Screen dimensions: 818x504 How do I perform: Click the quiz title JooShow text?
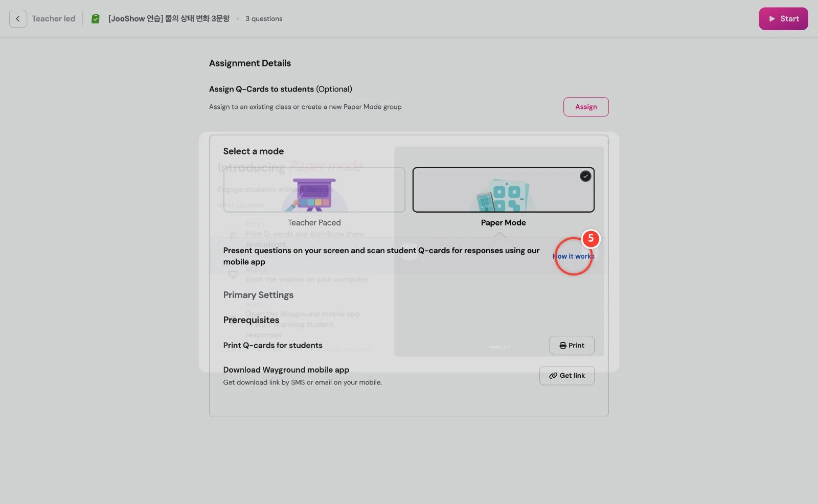169,19
